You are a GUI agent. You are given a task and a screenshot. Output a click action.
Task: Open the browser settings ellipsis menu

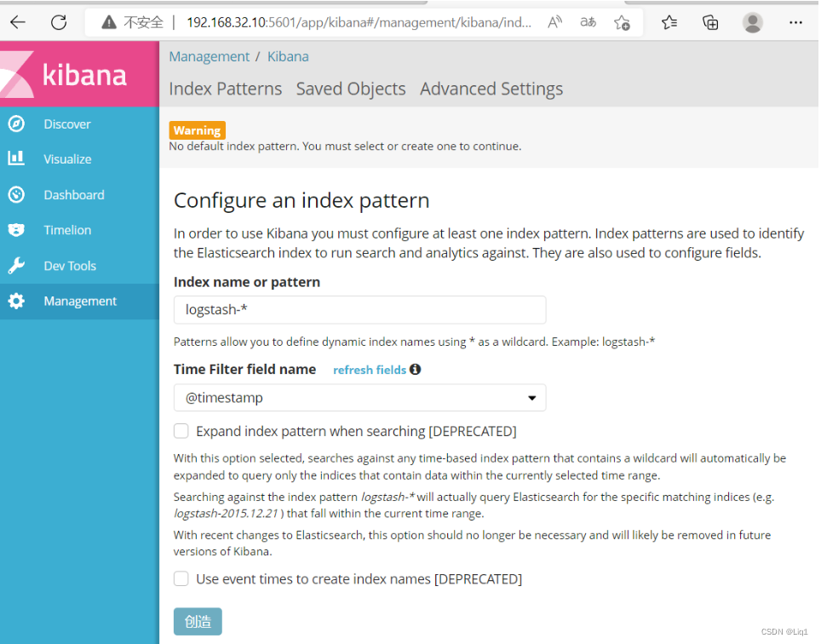pyautogui.click(x=795, y=22)
